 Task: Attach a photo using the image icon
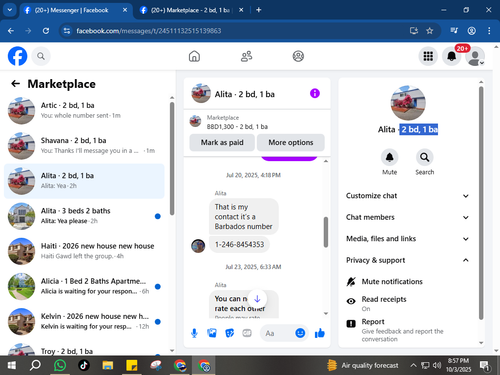[x=212, y=333]
